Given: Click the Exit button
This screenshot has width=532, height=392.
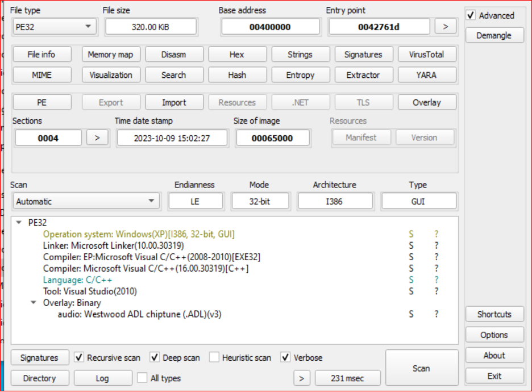Looking at the screenshot, I should (x=494, y=376).
